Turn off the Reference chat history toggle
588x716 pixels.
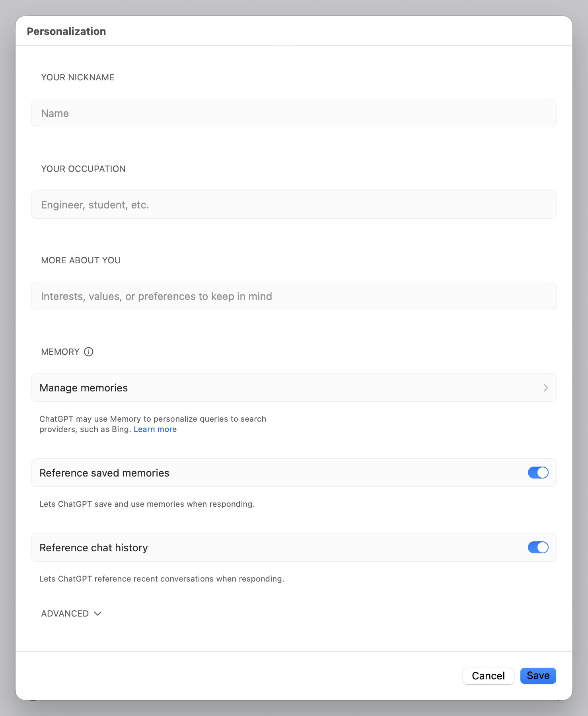[x=538, y=547]
